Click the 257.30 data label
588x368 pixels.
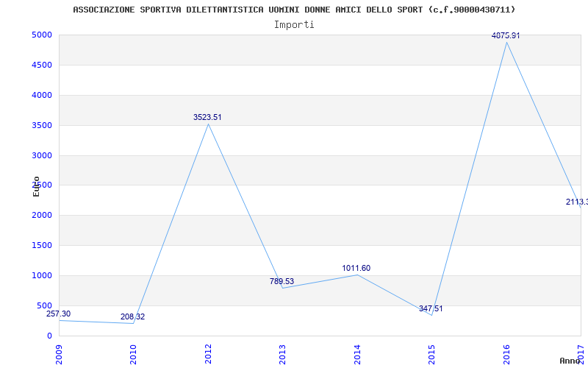click(58, 314)
